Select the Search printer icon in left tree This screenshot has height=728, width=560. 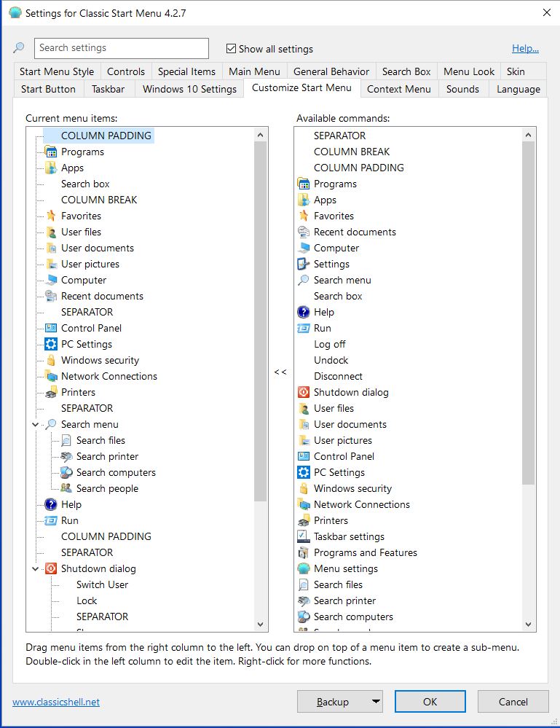66,456
